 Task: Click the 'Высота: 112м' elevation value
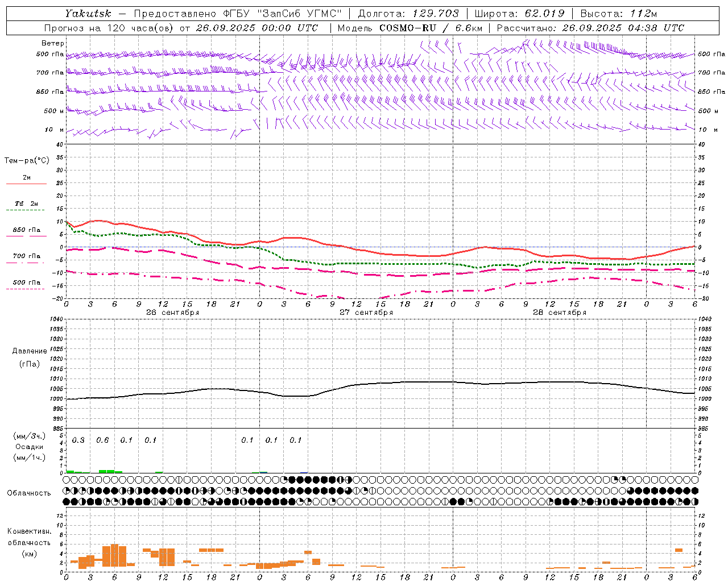(x=619, y=14)
